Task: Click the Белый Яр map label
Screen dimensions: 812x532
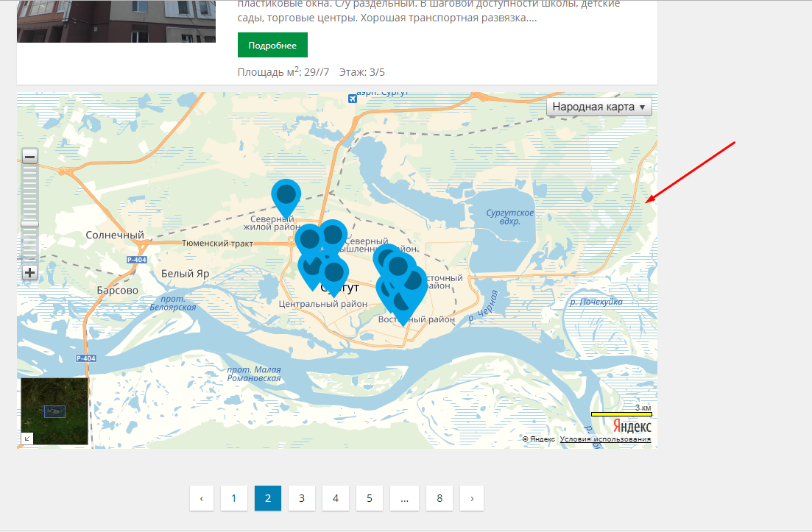Action: coord(185,274)
